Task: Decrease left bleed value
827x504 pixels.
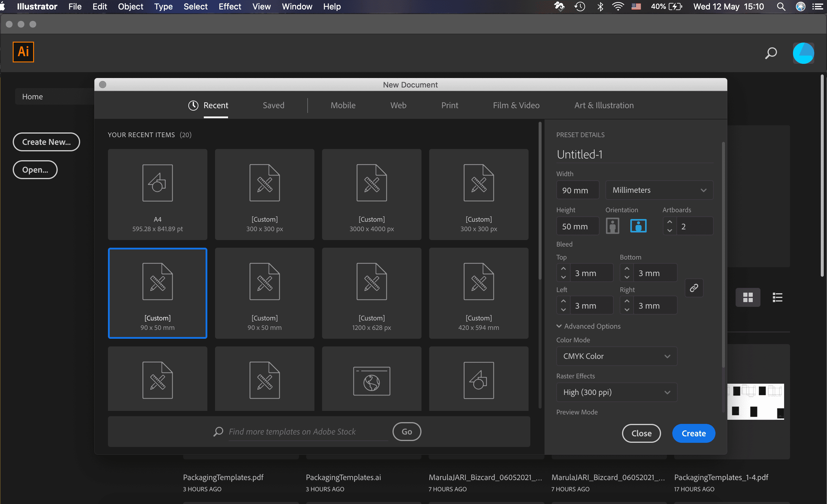Action: (563, 309)
